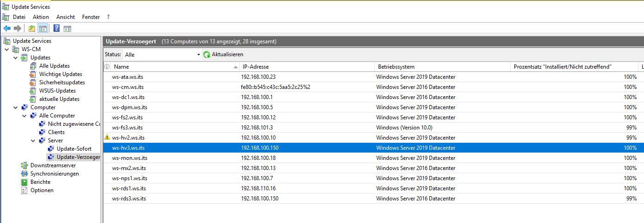The image size is (644, 223).
Task: Click IP address 192.168.101.3
Action: tap(257, 128)
